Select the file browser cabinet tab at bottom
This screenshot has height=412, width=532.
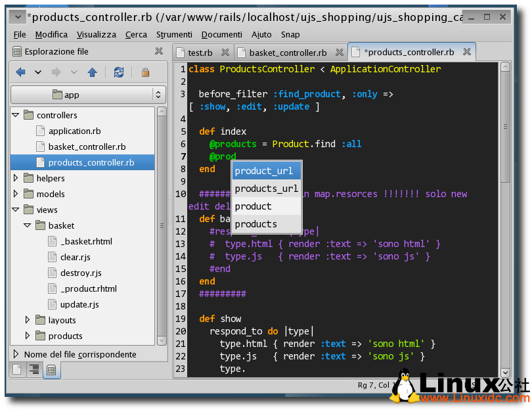pyautogui.click(x=51, y=370)
